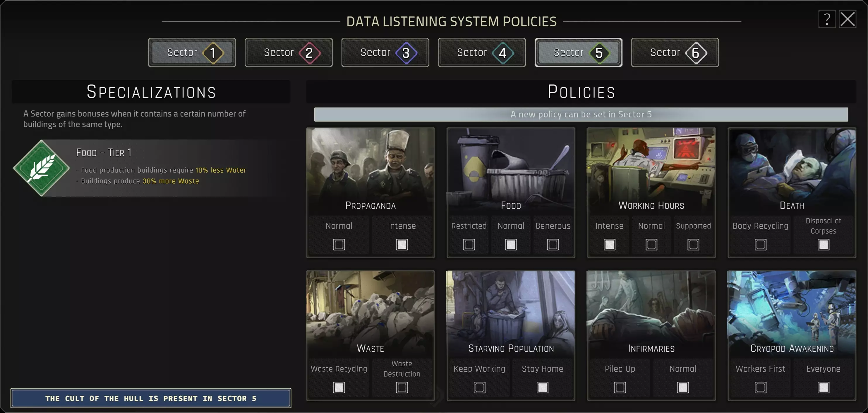The height and width of the screenshot is (413, 868).
Task: Check the Generous food policy box
Action: pyautogui.click(x=553, y=244)
